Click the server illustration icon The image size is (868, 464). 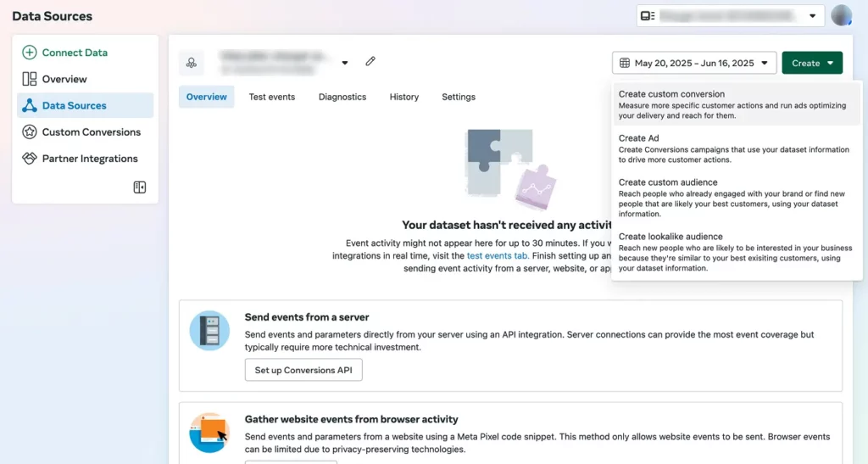[209, 331]
